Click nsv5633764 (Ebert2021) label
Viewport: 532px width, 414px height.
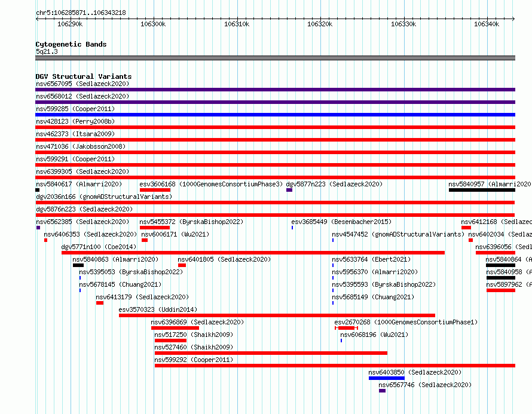pyautogui.click(x=371, y=259)
